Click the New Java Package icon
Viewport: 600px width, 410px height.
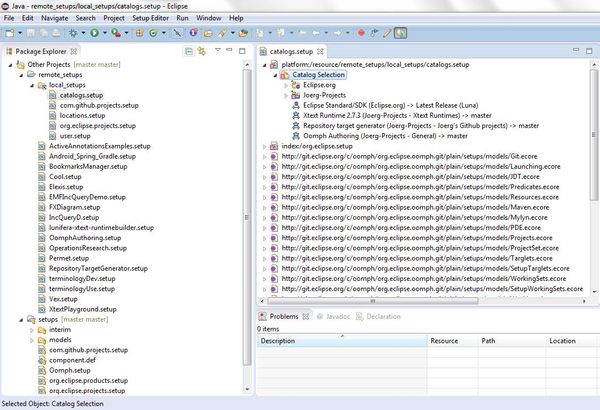(x=139, y=33)
